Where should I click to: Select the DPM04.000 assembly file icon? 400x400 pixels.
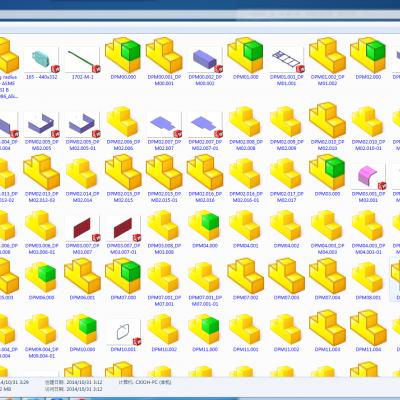(205, 225)
